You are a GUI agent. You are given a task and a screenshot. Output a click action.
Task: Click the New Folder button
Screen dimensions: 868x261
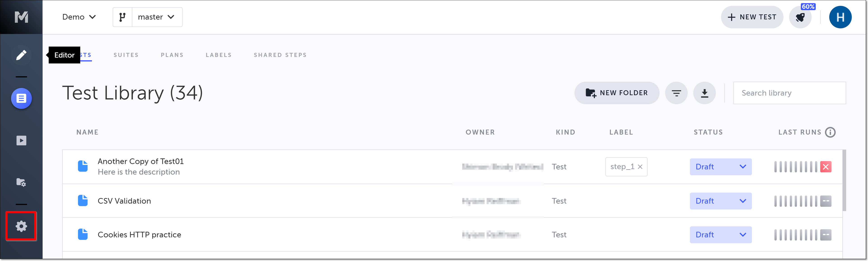tap(617, 93)
